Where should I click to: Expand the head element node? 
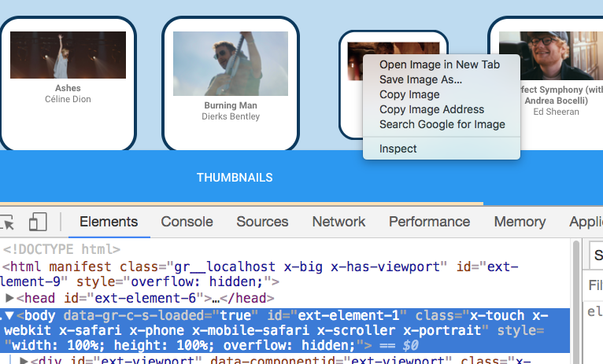tap(9, 298)
